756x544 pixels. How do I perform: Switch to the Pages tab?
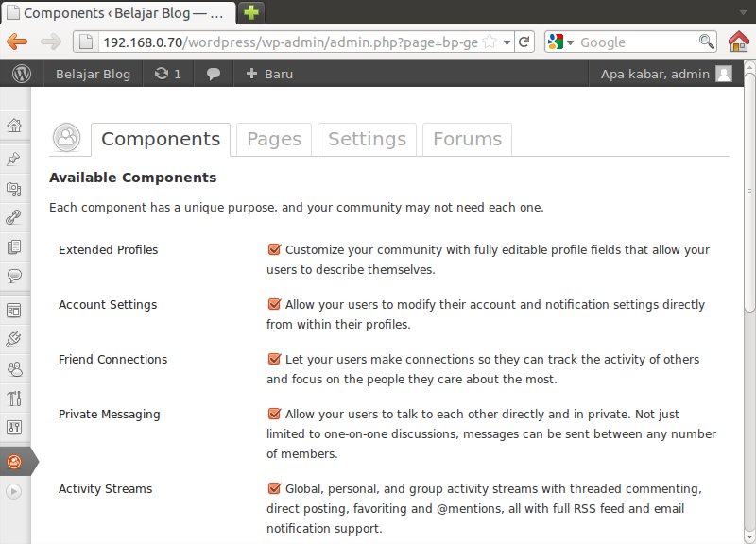(x=274, y=139)
